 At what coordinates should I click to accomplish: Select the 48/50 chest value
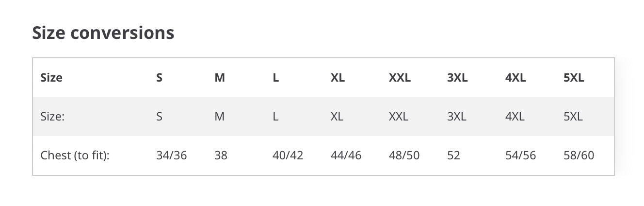point(404,155)
